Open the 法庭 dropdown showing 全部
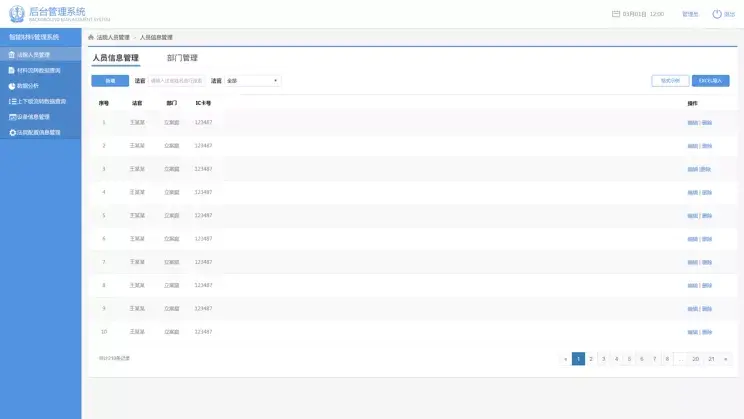 (252, 80)
